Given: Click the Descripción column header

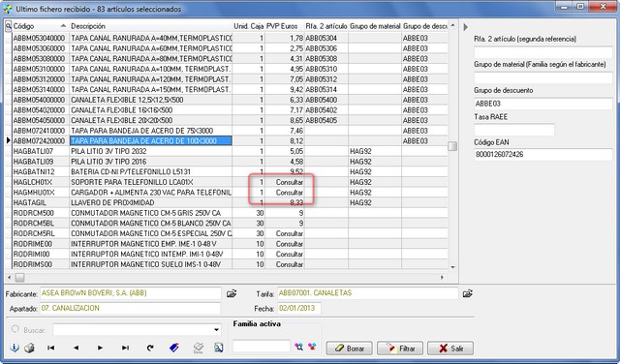Looking at the screenshot, I should (151, 26).
